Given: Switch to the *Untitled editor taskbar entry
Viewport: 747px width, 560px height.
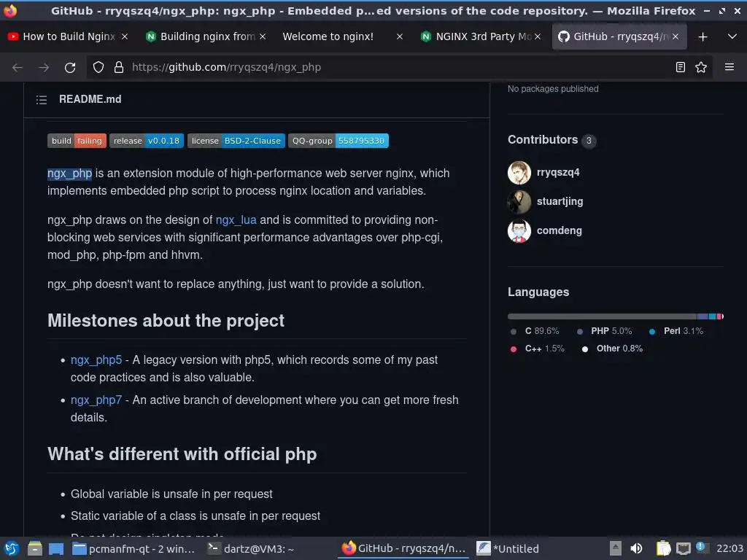Looking at the screenshot, I should click(508, 548).
